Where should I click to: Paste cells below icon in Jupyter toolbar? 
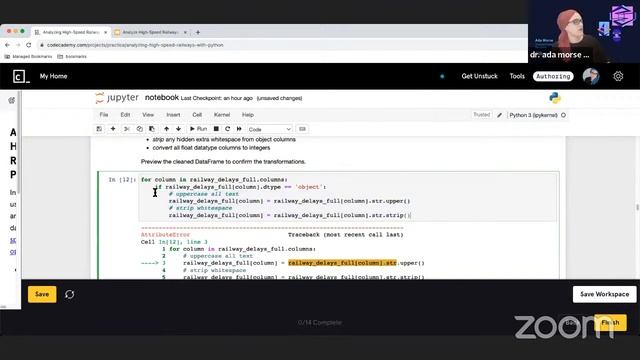point(152,129)
